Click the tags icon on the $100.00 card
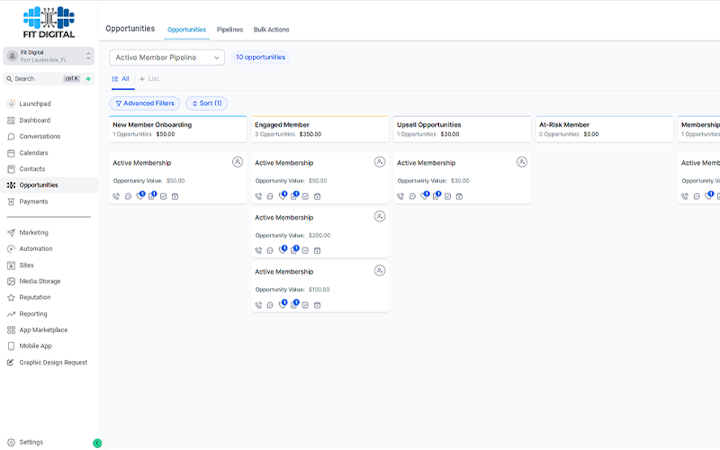This screenshot has height=450, width=720. [x=281, y=305]
